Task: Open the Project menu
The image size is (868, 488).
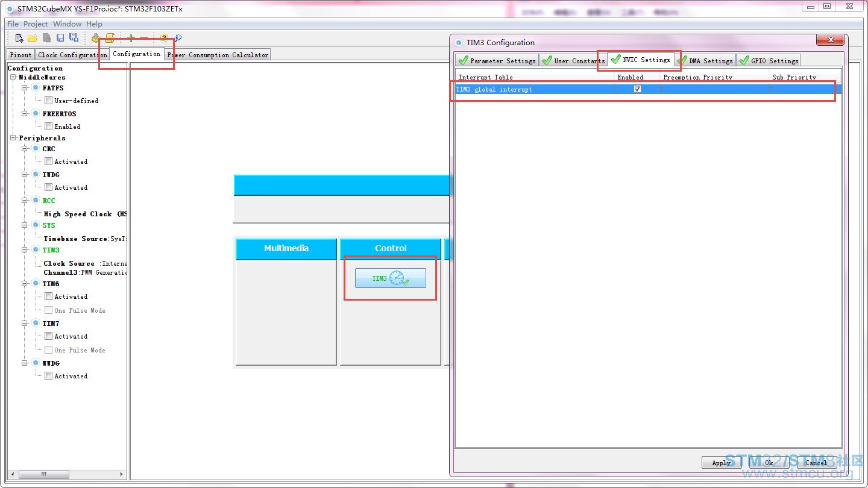Action: click(x=36, y=24)
